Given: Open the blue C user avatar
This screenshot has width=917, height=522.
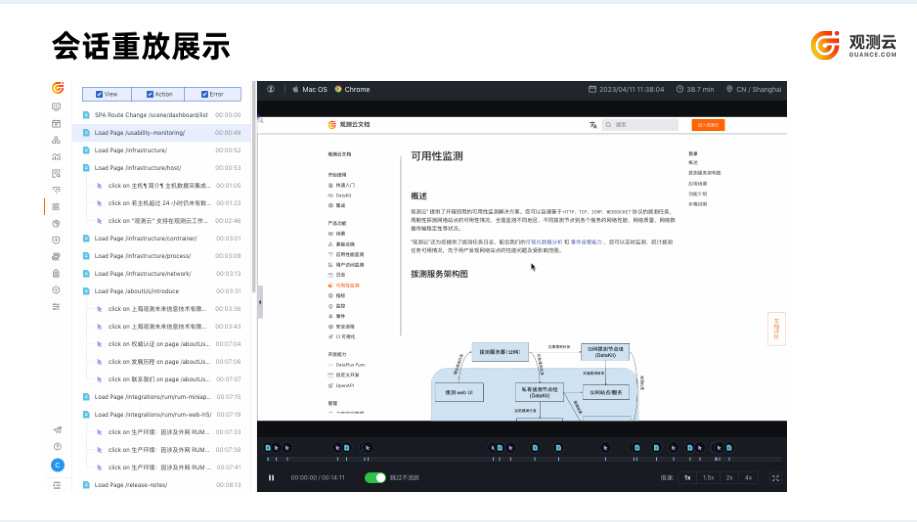Looking at the screenshot, I should coord(57,465).
